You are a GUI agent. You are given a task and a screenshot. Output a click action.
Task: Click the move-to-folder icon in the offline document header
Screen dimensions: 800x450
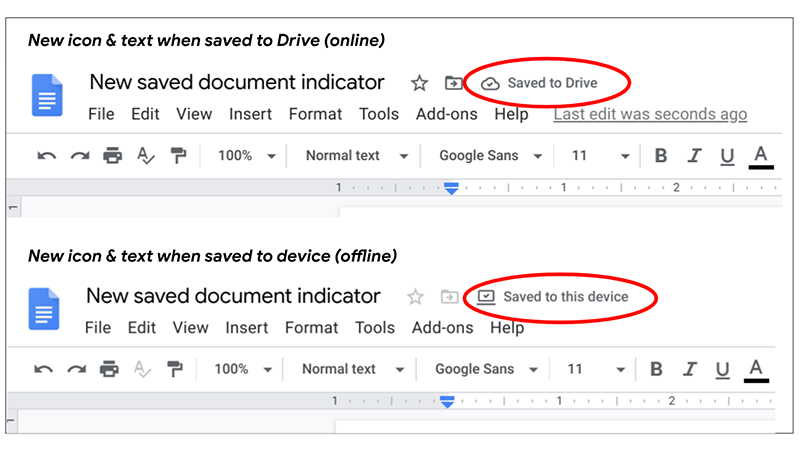(x=450, y=297)
